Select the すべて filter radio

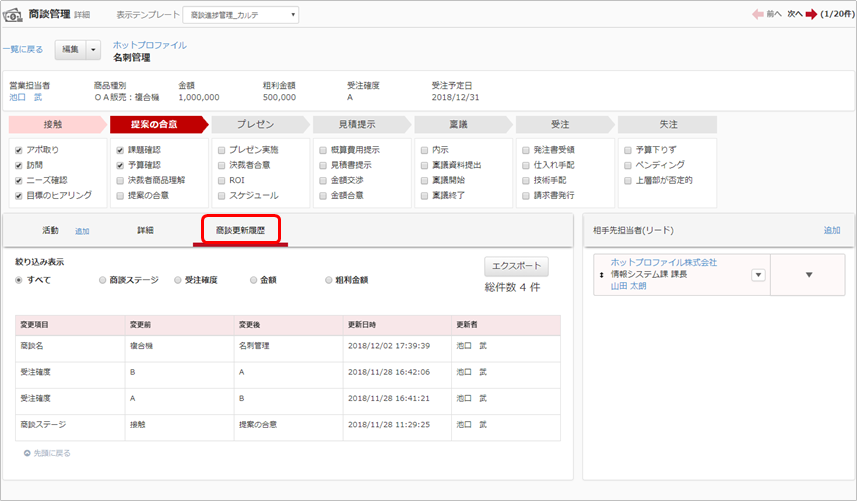coord(19,280)
